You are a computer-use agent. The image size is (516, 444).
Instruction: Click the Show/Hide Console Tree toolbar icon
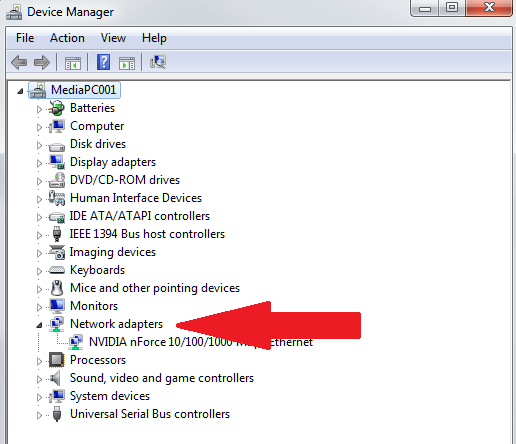pyautogui.click(x=73, y=63)
